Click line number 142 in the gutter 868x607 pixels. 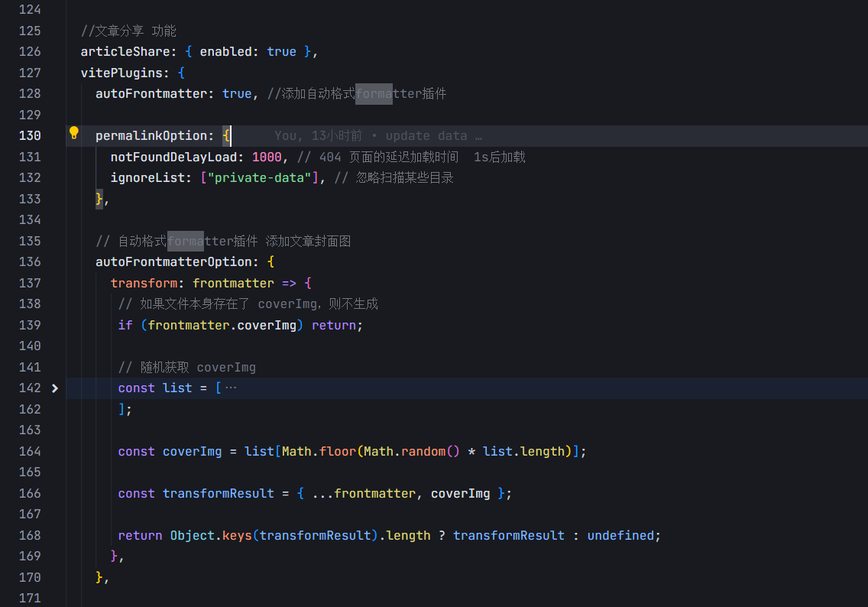(30, 388)
